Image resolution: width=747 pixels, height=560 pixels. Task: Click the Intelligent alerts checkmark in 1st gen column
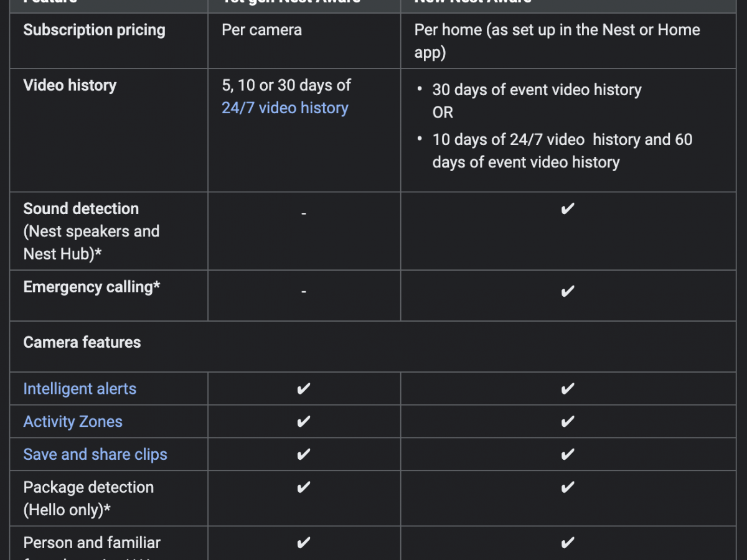click(x=303, y=390)
